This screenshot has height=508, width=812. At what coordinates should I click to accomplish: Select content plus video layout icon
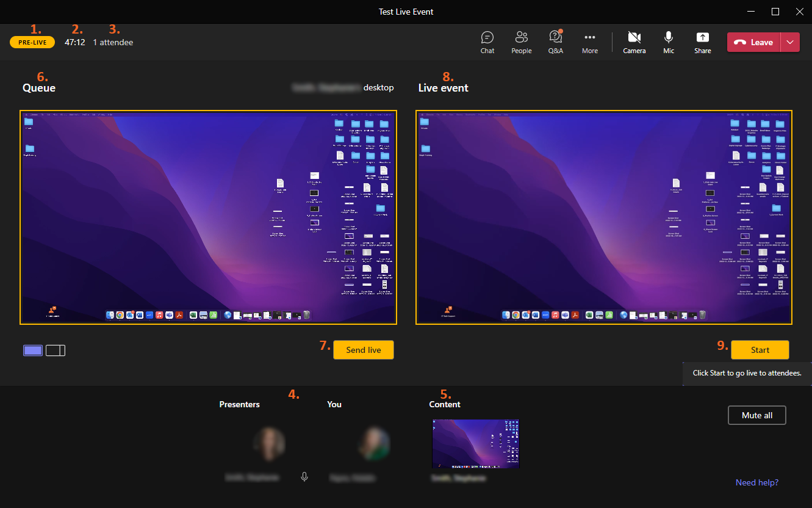(x=56, y=350)
